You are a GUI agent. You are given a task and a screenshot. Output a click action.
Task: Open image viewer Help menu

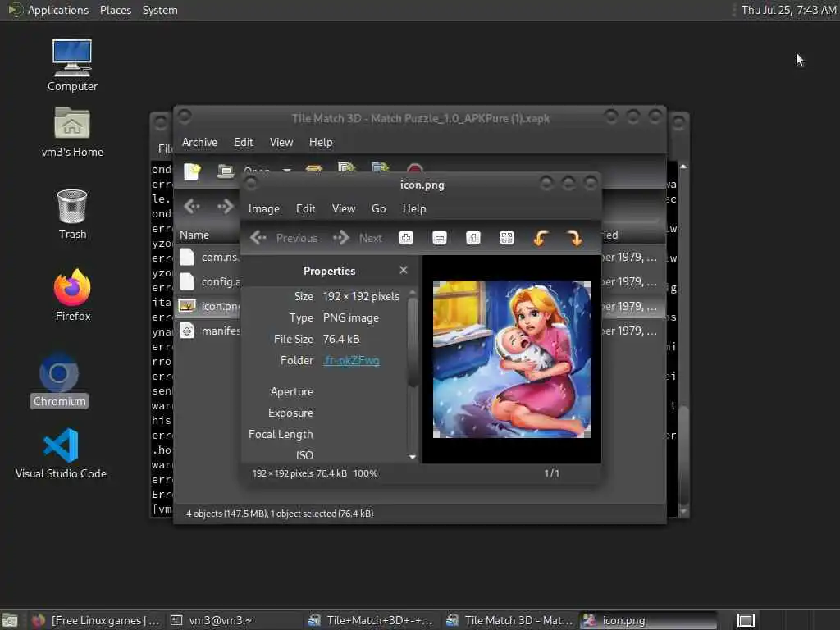pos(414,208)
